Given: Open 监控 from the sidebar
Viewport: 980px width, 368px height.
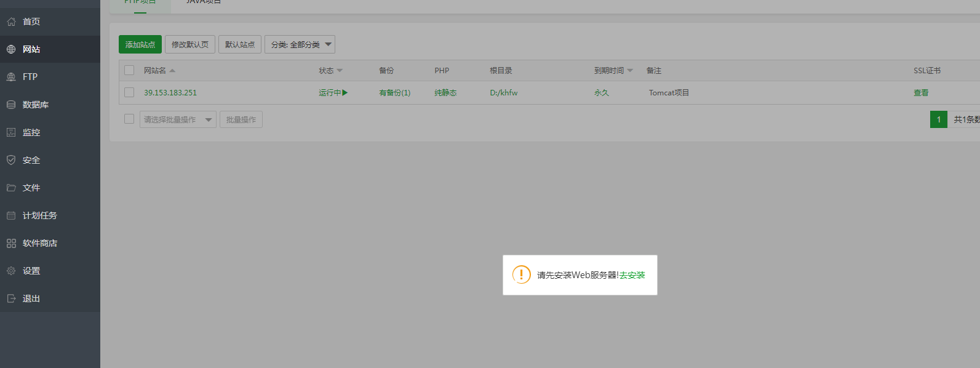Looking at the screenshot, I should (50, 132).
